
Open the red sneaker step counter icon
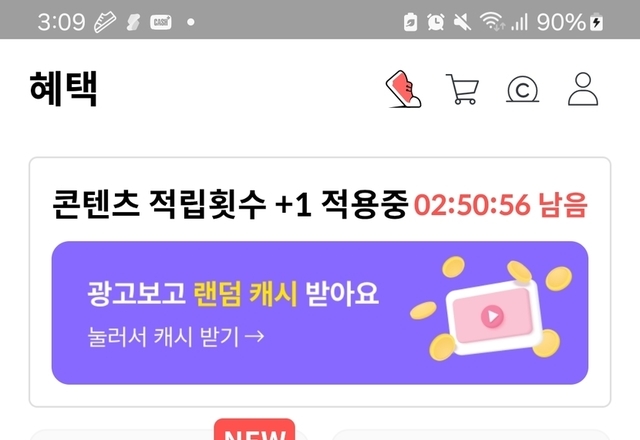pyautogui.click(x=403, y=89)
